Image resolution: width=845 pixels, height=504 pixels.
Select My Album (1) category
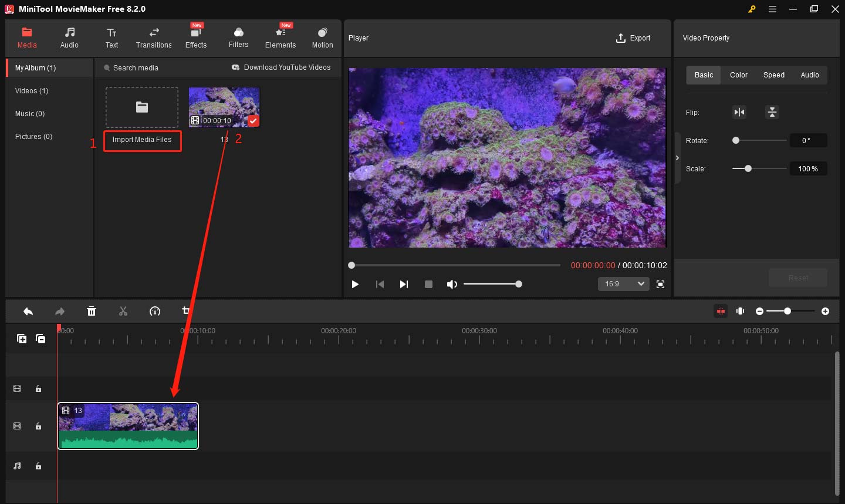(50, 68)
